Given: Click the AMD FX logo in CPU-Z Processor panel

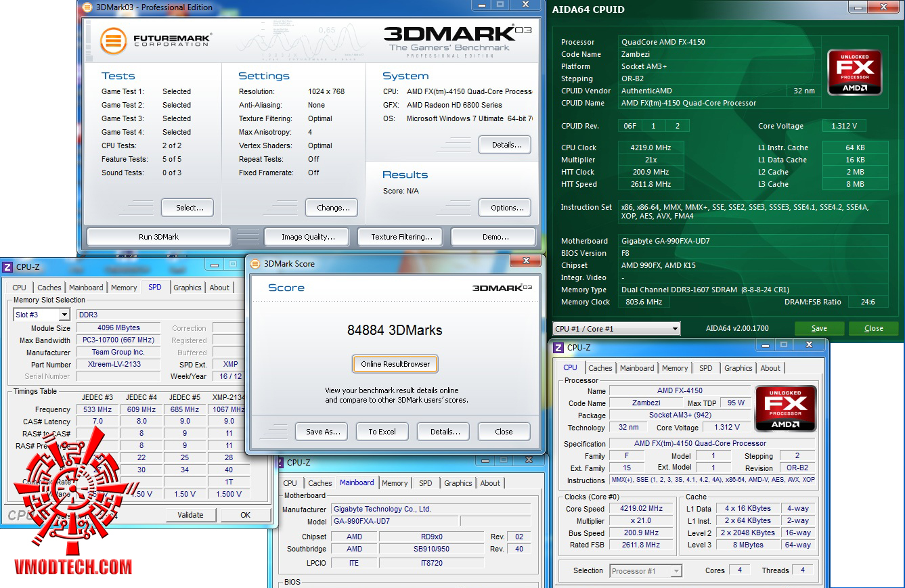Looking at the screenshot, I should point(785,409).
